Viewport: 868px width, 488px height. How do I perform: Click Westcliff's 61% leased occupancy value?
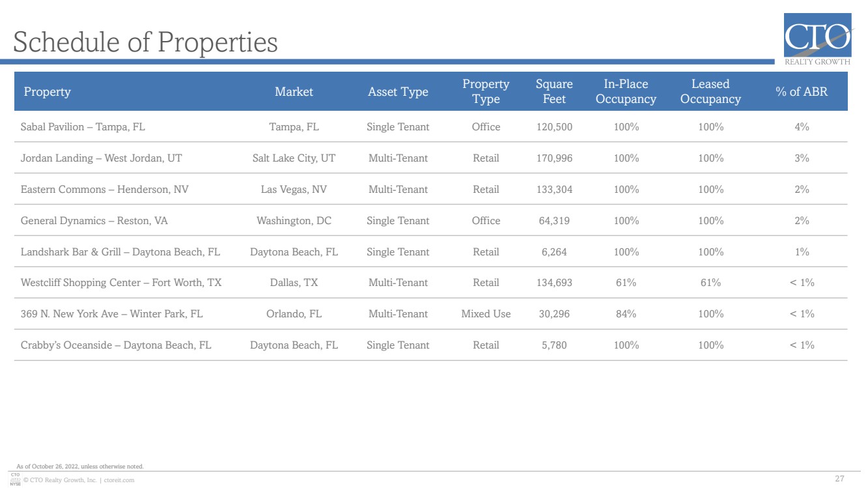710,283
